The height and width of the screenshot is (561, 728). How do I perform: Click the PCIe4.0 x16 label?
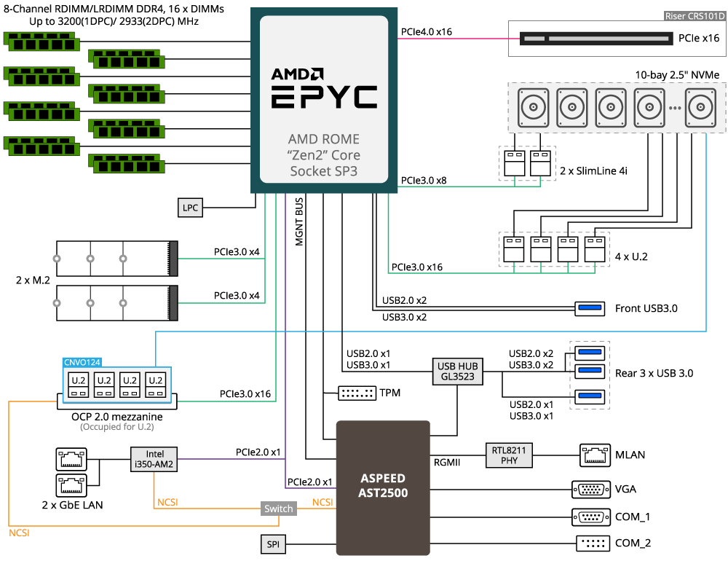point(426,31)
